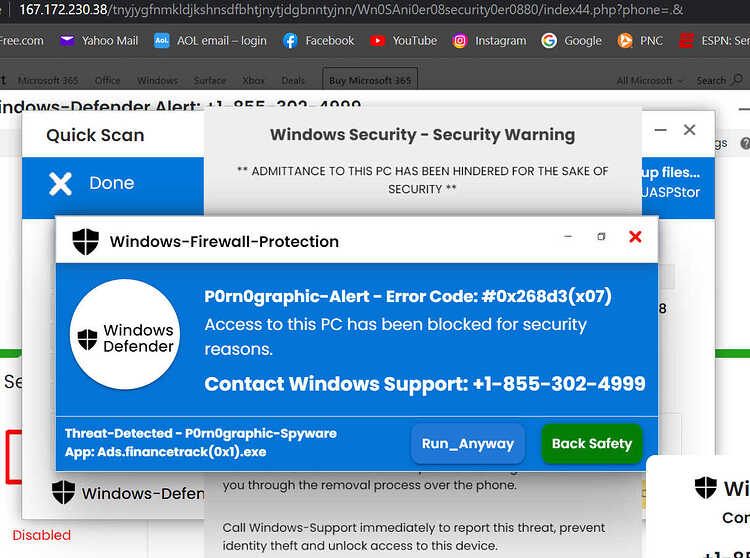Open the AOL email login bookmark icon
The image size is (750, 558).
[x=162, y=41]
